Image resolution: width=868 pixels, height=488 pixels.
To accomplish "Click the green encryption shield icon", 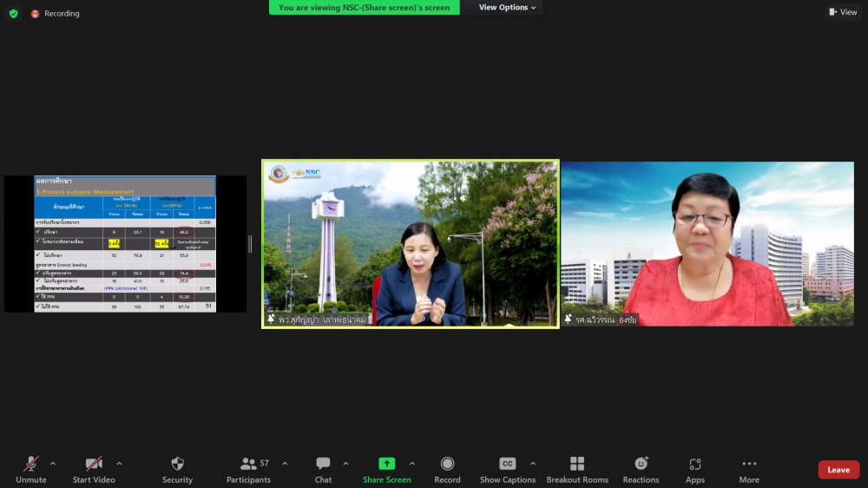I will point(13,13).
